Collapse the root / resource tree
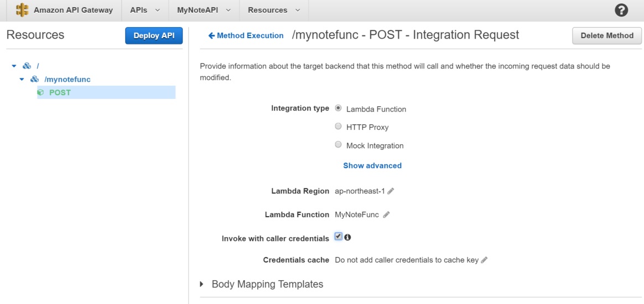 tap(14, 66)
